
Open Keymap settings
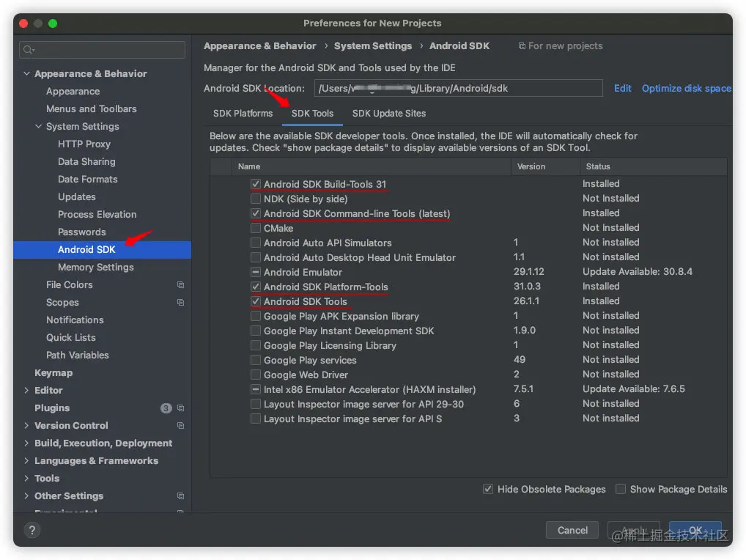click(x=53, y=372)
